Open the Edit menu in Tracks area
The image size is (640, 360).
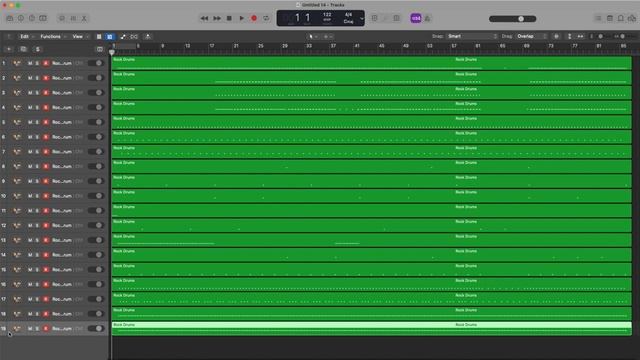[27, 37]
